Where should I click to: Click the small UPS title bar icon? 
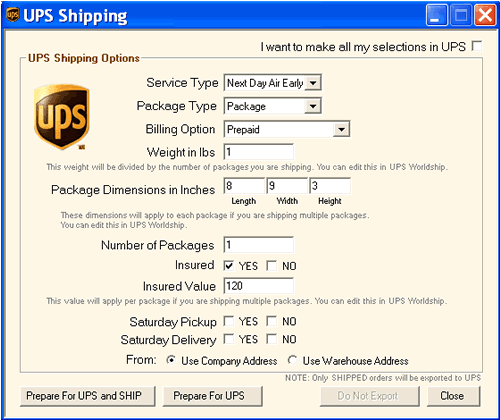pyautogui.click(x=13, y=15)
